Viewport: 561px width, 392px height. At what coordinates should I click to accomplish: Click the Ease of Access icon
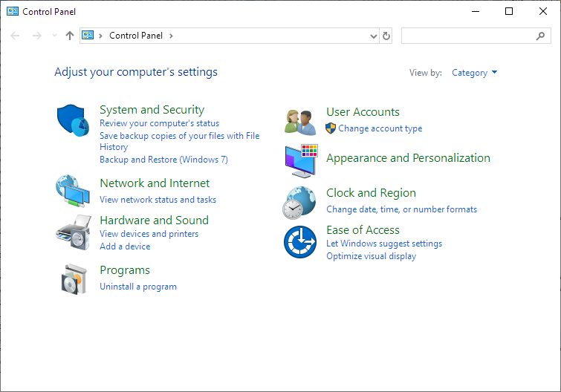(299, 242)
